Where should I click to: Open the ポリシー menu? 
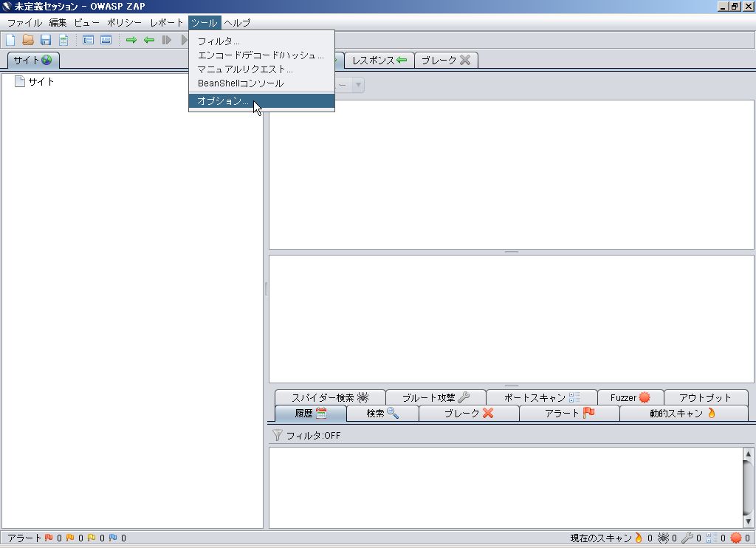pos(124,23)
